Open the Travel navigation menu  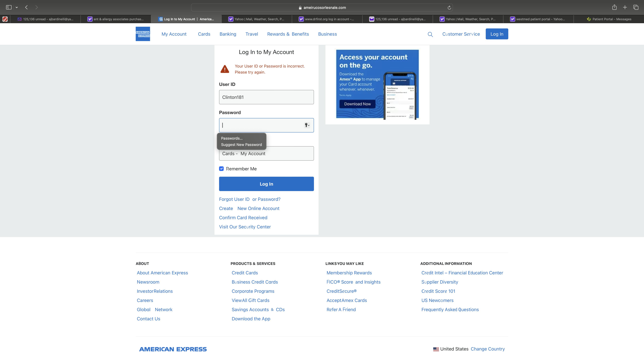tap(252, 34)
